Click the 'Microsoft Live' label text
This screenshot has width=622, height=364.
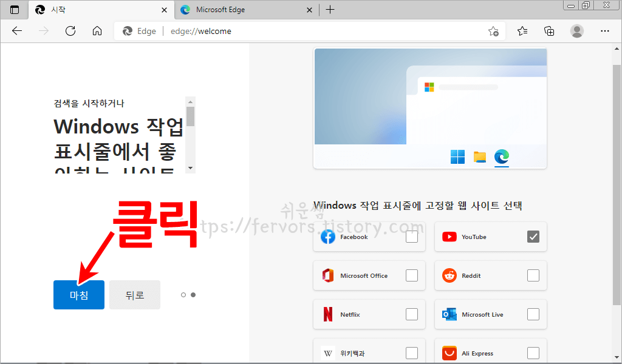pyautogui.click(x=482, y=314)
